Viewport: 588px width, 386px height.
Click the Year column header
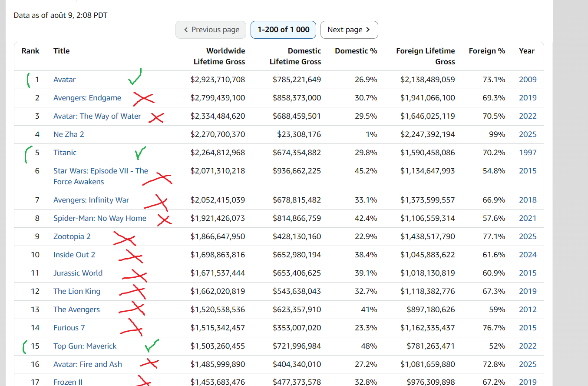pyautogui.click(x=527, y=51)
